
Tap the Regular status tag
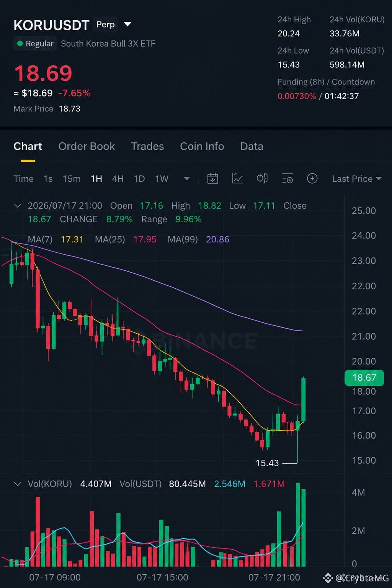click(x=35, y=44)
